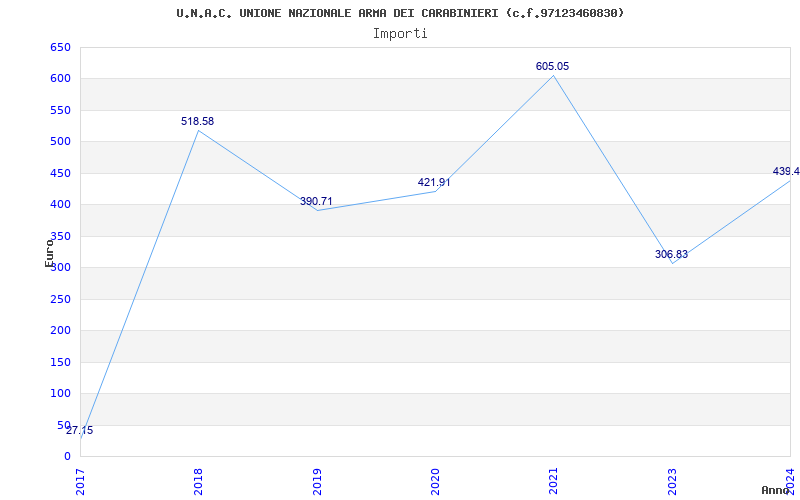Image resolution: width=800 pixels, height=500 pixels.
Task: Select the Importi subtitle
Action: coord(400,34)
